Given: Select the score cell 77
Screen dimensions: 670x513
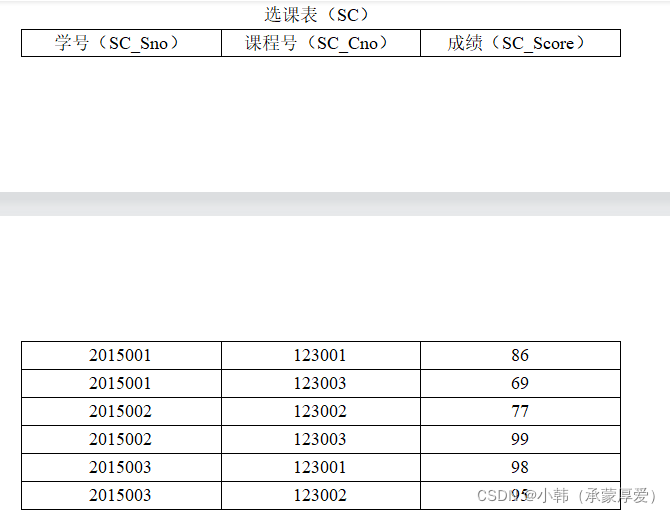Looking at the screenshot, I should click(520, 411).
